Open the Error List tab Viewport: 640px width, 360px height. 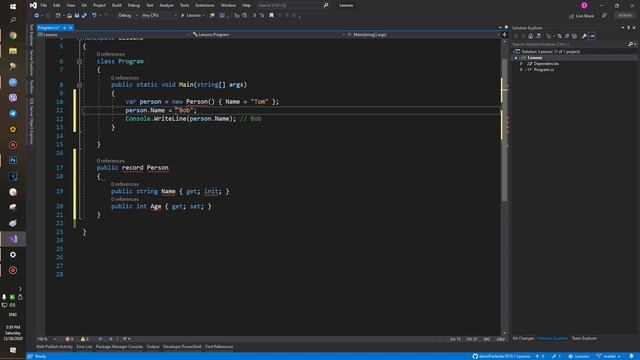point(84,347)
